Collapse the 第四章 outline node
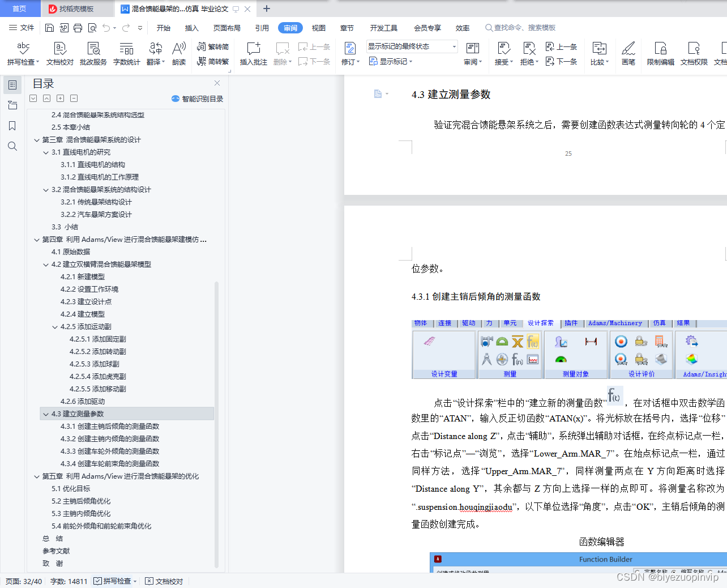Viewport: 727px width, 588px height. 37,240
